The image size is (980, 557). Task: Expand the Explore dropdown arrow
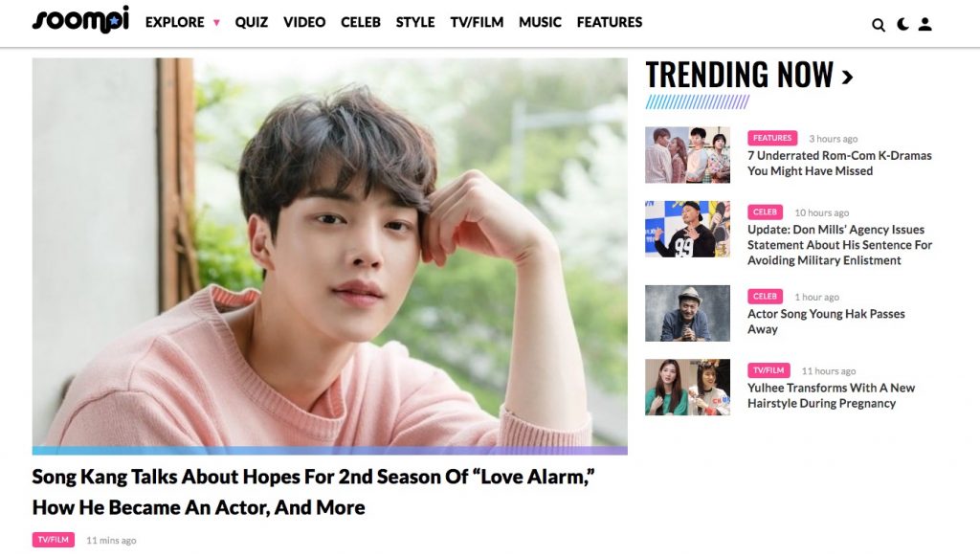click(x=216, y=23)
